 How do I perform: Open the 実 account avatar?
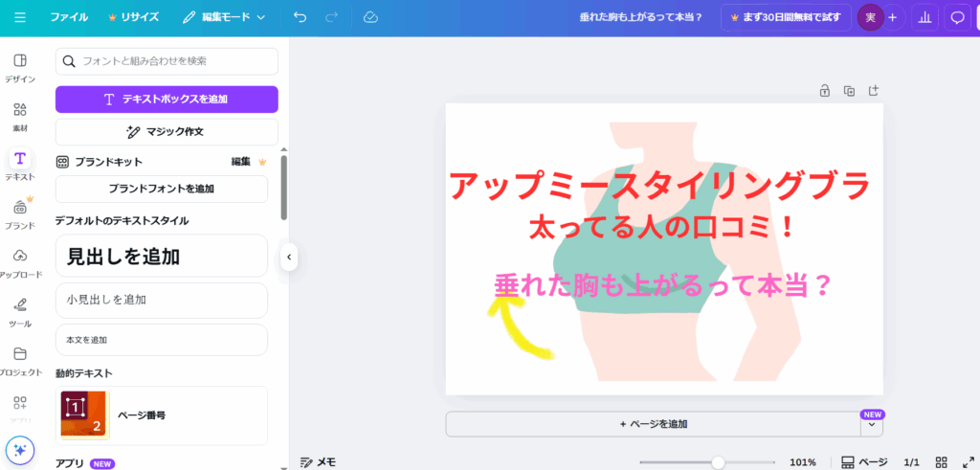pyautogui.click(x=871, y=17)
